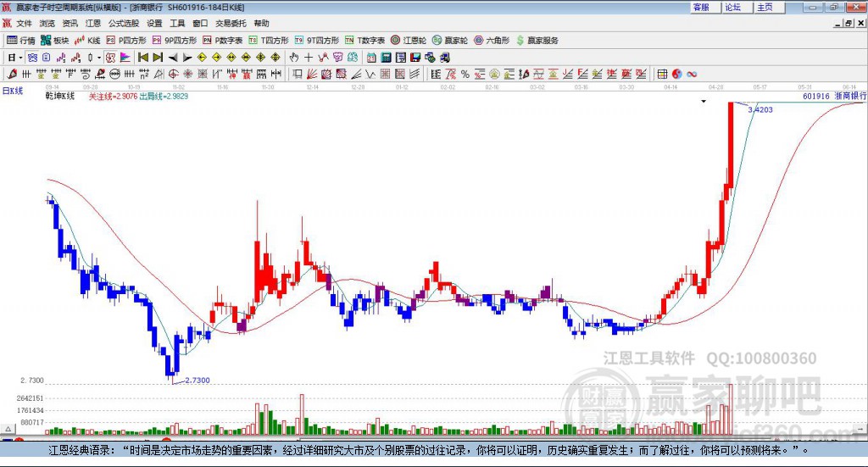Open the 设置 menu
This screenshot has height=467, width=868.
point(154,23)
